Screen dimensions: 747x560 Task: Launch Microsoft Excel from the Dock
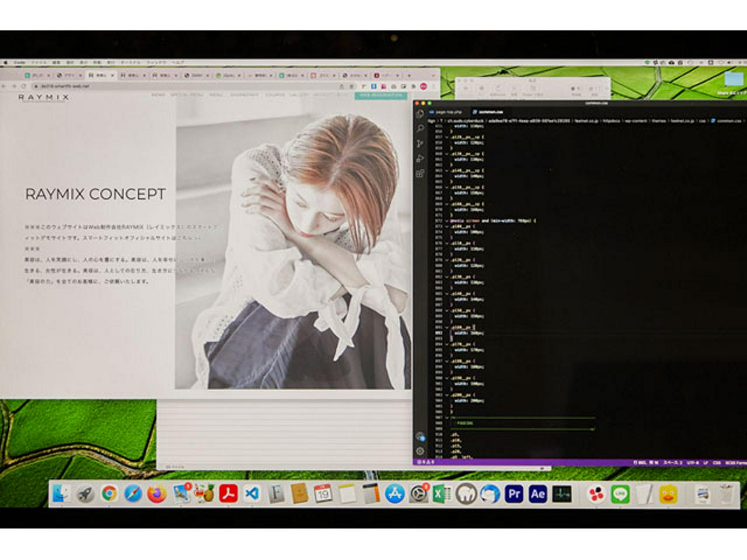(441, 494)
